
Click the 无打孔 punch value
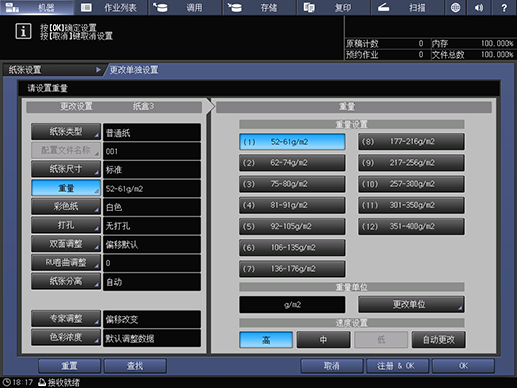(152, 226)
